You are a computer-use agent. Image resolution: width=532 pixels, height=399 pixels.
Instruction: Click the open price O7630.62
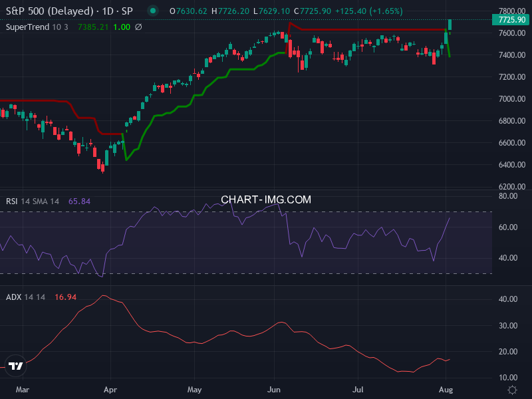(188, 11)
